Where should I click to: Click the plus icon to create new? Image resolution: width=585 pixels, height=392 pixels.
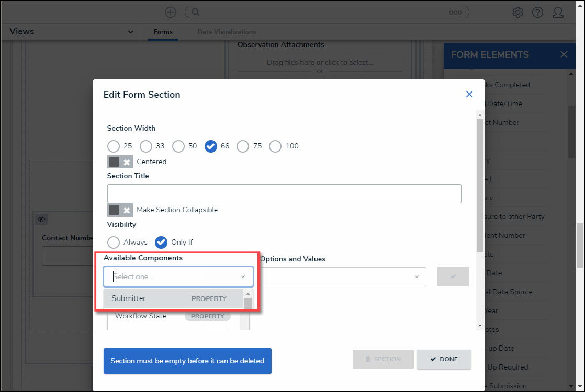click(171, 12)
